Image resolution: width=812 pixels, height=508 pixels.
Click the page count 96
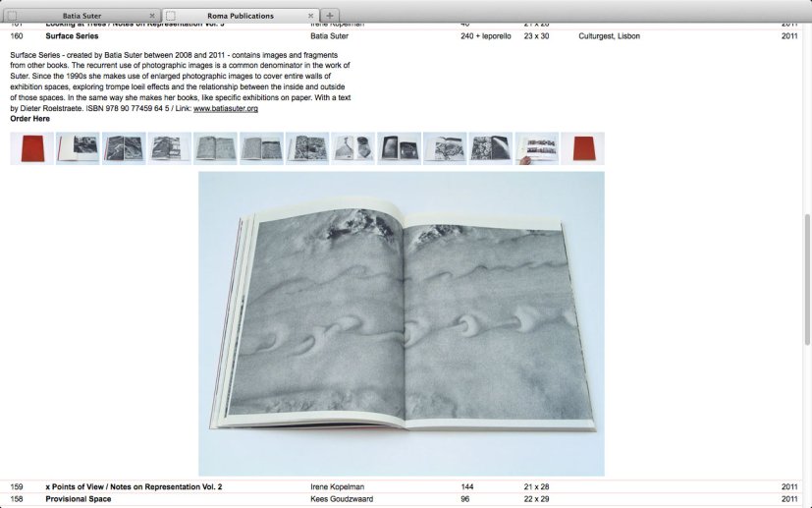pyautogui.click(x=465, y=499)
